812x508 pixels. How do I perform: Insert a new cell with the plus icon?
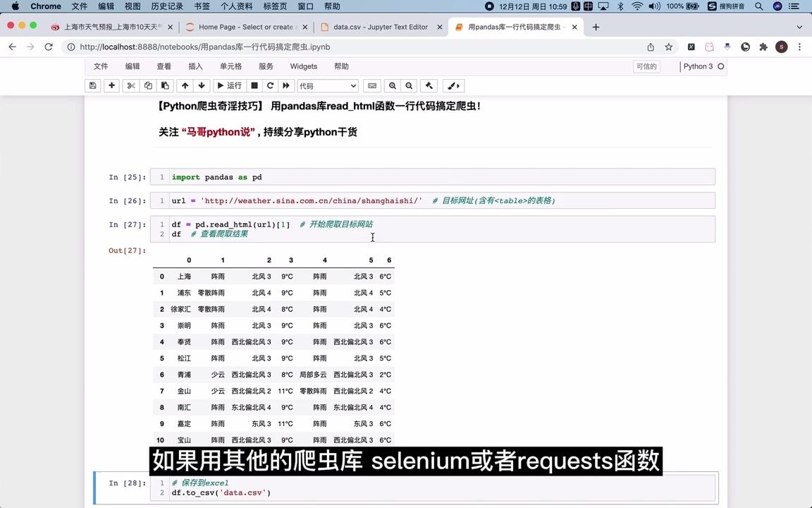[x=111, y=85]
